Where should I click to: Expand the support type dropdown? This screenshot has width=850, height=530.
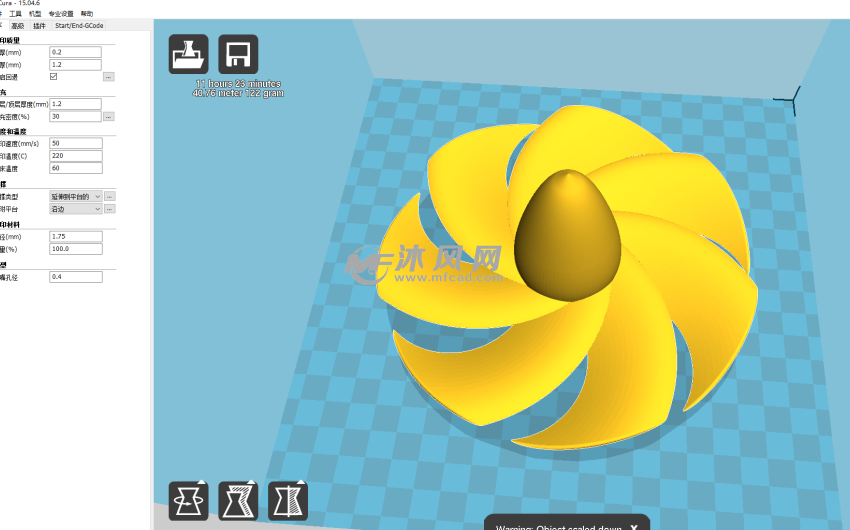(x=76, y=197)
